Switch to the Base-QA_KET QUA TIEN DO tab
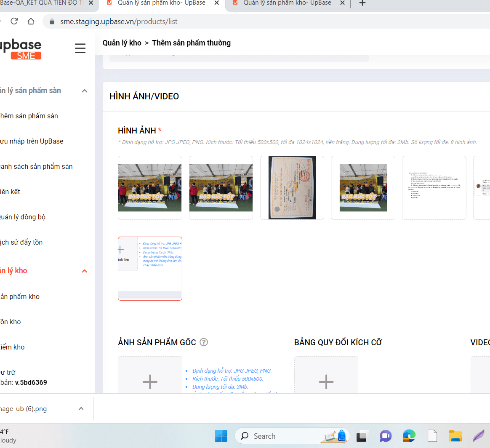Image resolution: width=490 pixels, height=448 pixels. point(42,3)
